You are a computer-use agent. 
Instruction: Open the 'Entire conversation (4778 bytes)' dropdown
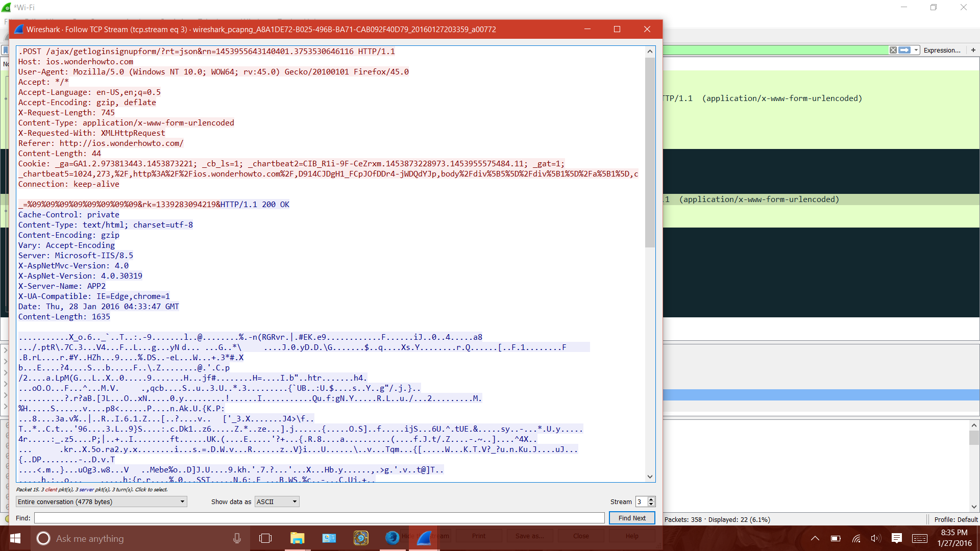pyautogui.click(x=101, y=502)
